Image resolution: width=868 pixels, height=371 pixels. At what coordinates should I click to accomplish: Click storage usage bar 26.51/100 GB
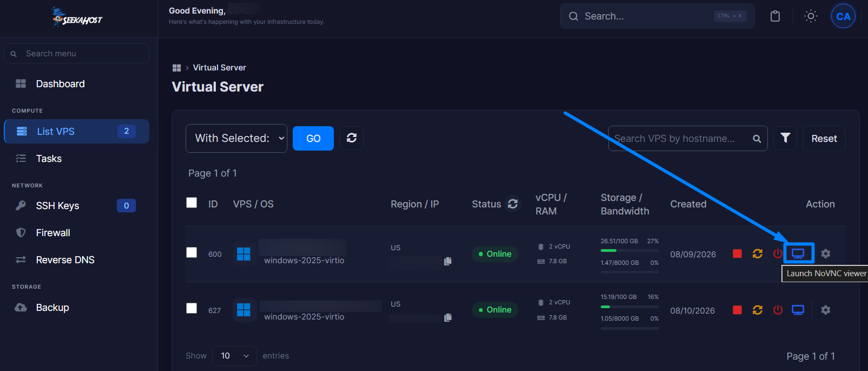click(629, 251)
